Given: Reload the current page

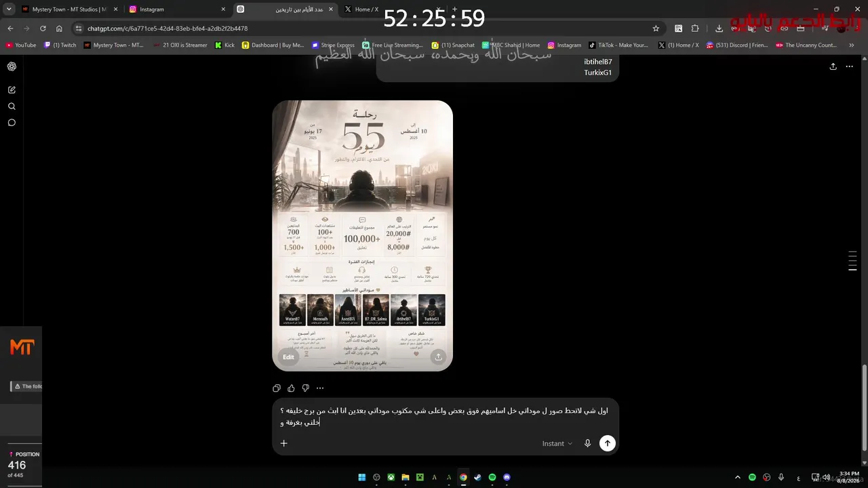Looking at the screenshot, I should 43,28.
